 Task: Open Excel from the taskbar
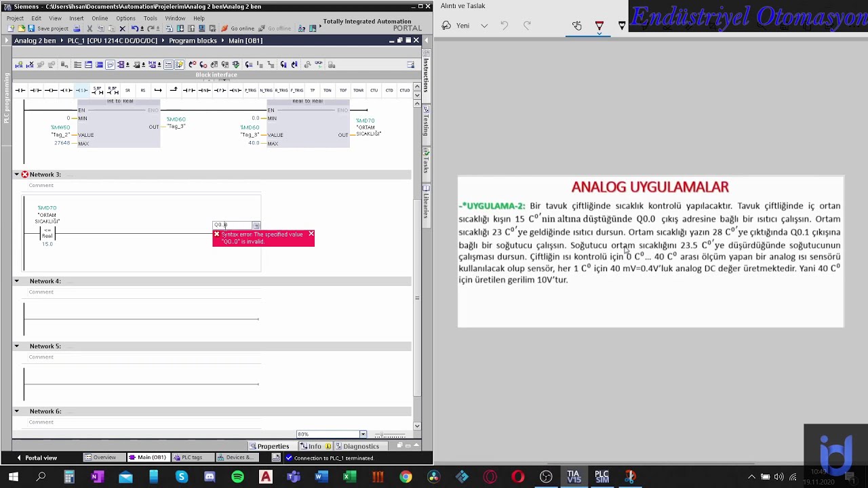tap(349, 477)
